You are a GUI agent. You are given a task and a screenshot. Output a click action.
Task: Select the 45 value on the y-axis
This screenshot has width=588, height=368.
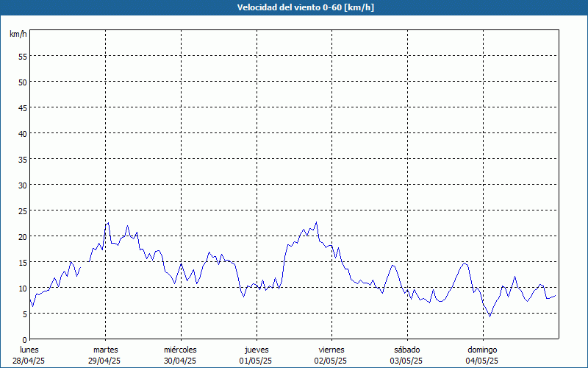[x=23, y=107]
